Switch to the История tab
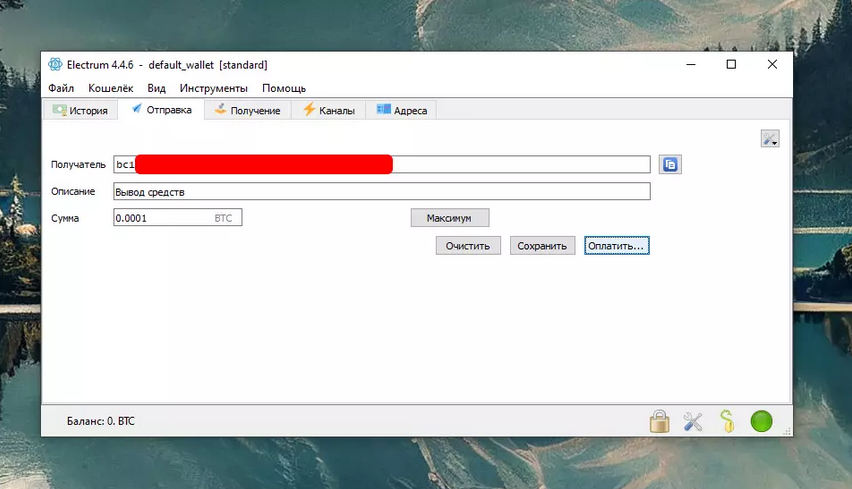Screen dimensions: 852x489 (80, 111)
